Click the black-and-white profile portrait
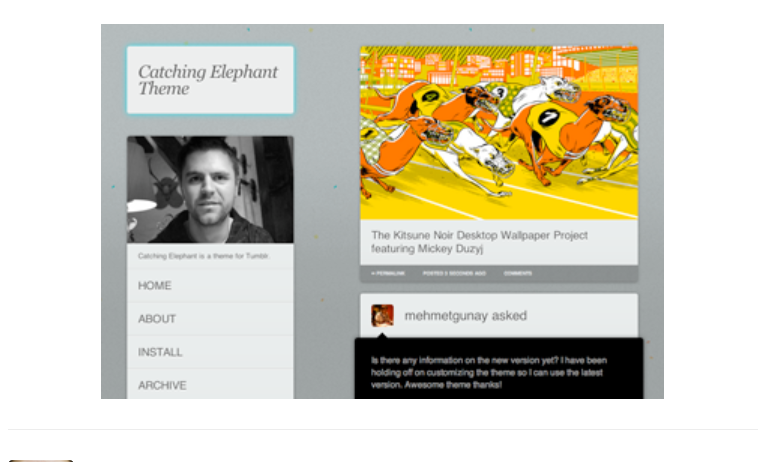 pos(210,189)
